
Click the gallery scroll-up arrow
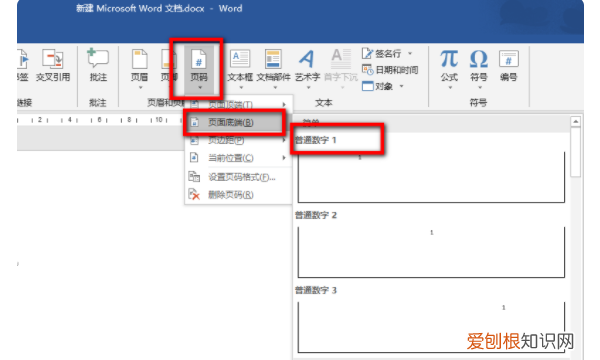tap(576, 122)
